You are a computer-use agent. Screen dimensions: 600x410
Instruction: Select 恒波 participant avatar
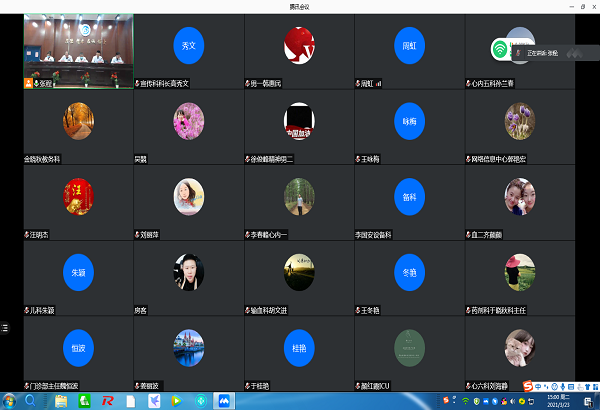(77, 347)
